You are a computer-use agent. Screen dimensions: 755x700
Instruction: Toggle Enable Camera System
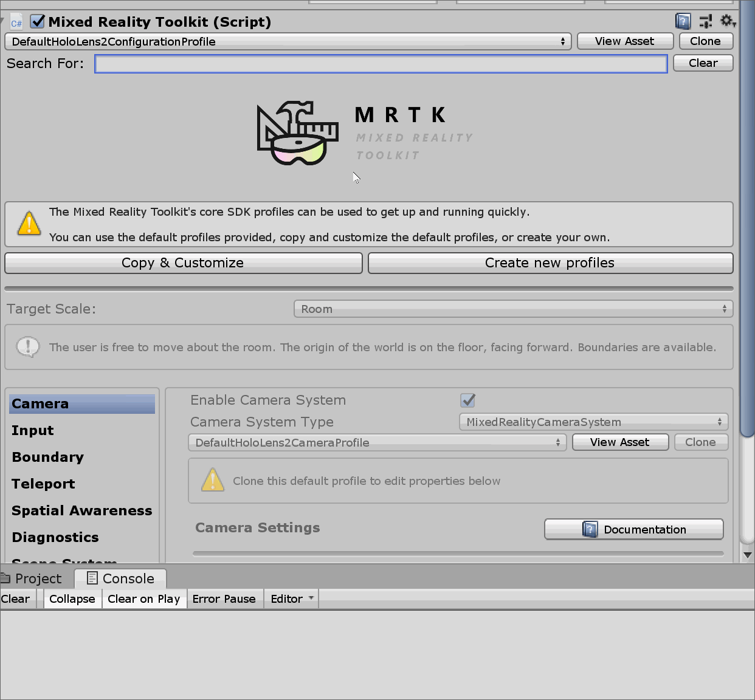coord(467,400)
